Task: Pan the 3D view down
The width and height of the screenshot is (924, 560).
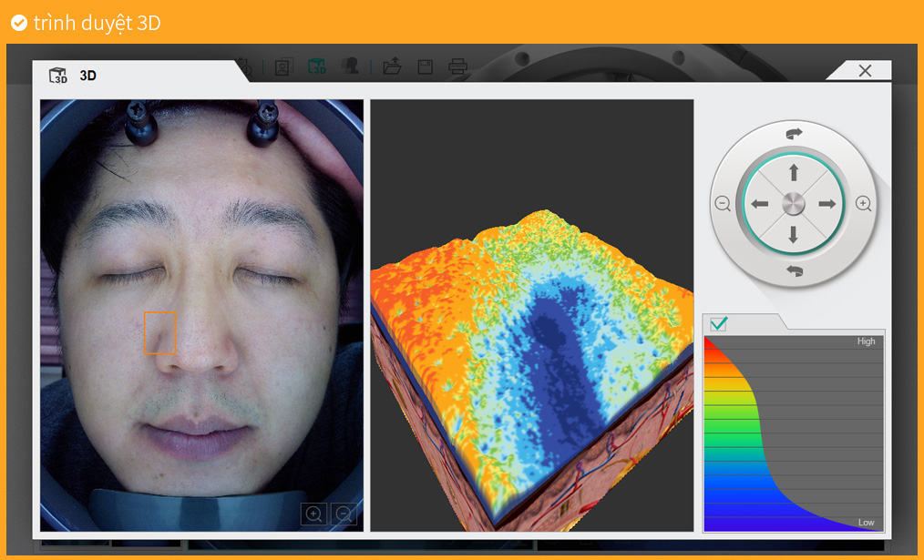Action: tap(794, 234)
